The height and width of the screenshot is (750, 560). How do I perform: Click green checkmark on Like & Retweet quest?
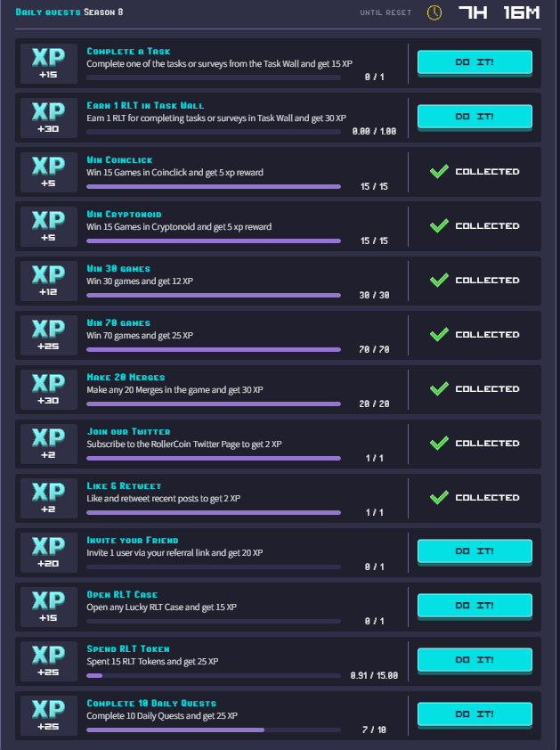pyautogui.click(x=439, y=498)
